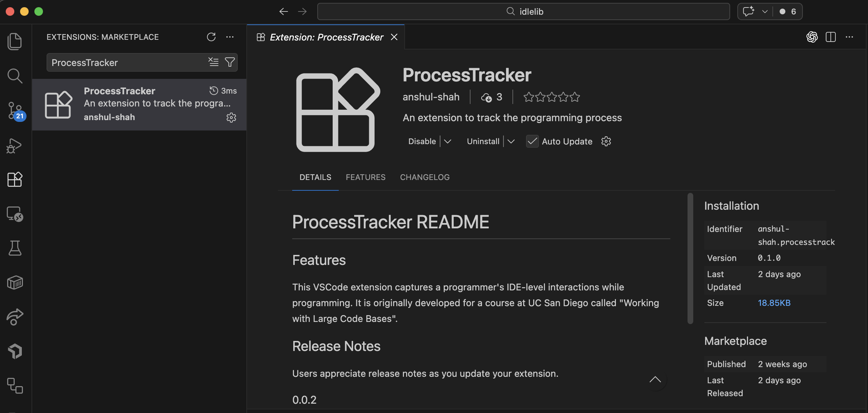The height and width of the screenshot is (413, 868).
Task: Click the Release Notes heading
Action: tap(336, 346)
